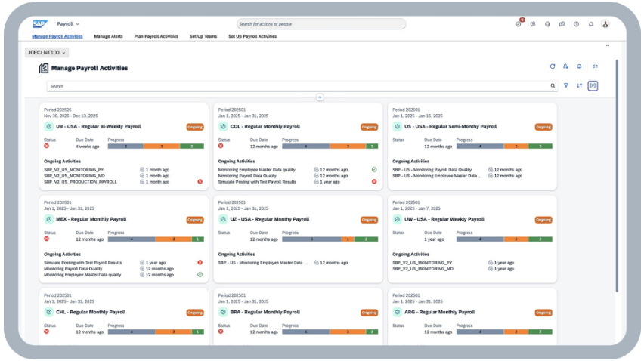Click the header icon left of the headset
644x361 pixels.
(x=533, y=24)
